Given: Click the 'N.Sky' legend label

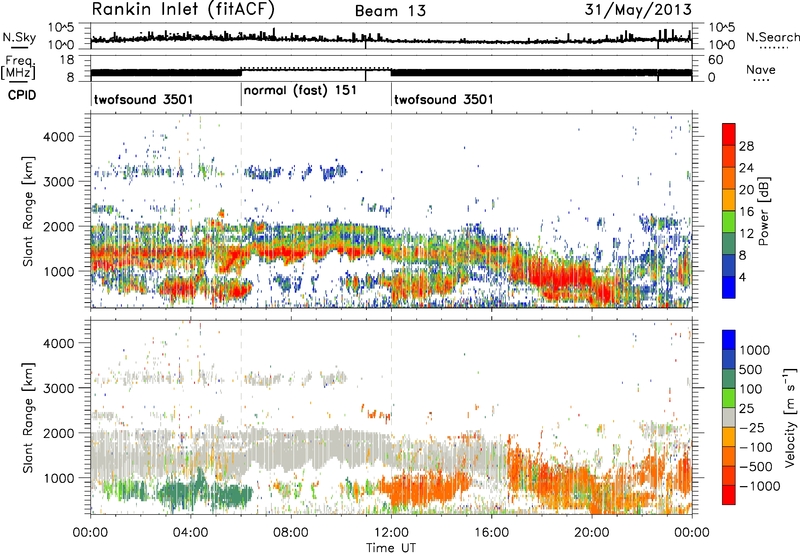Looking at the screenshot, I should click(19, 38).
